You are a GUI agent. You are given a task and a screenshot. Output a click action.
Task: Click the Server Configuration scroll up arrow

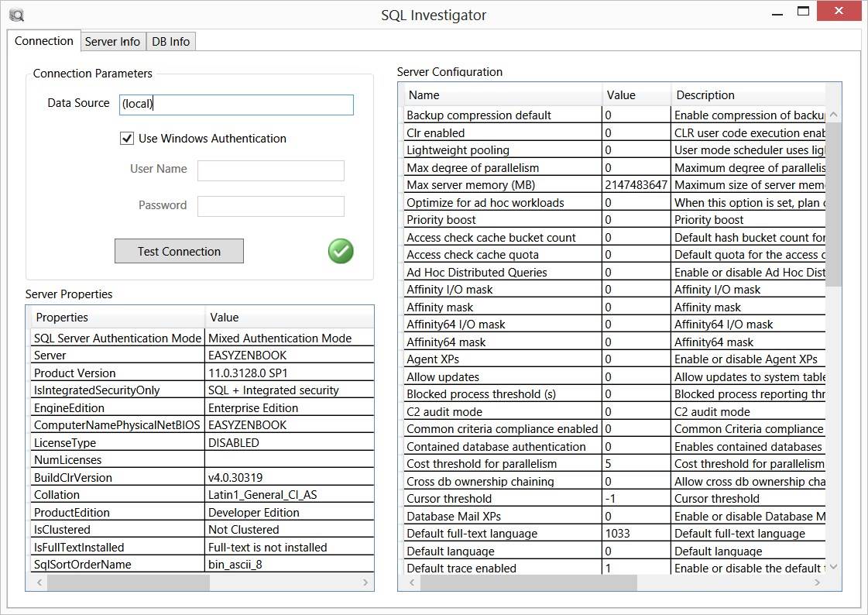(834, 115)
